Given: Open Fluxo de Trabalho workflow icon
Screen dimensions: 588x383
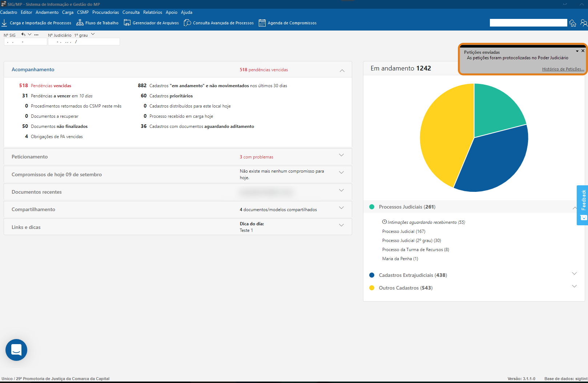Looking at the screenshot, I should pyautogui.click(x=80, y=23).
